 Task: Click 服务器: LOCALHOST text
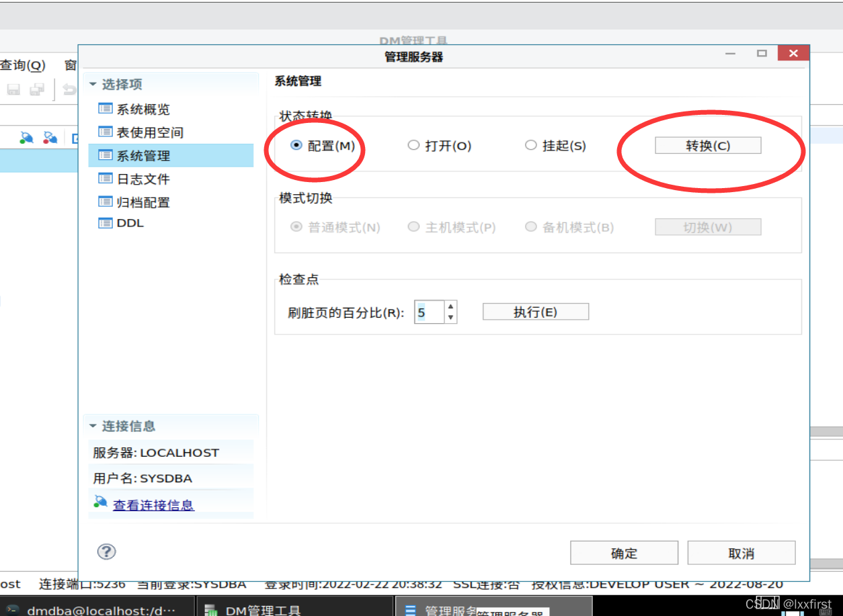coord(156,453)
